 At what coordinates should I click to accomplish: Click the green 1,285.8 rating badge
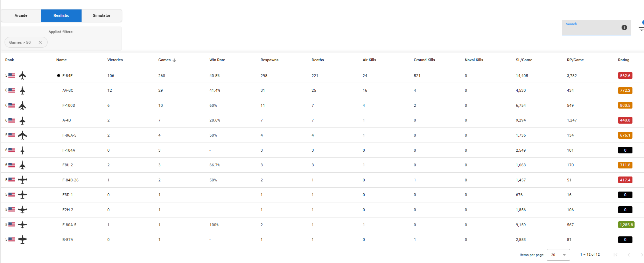(626, 225)
